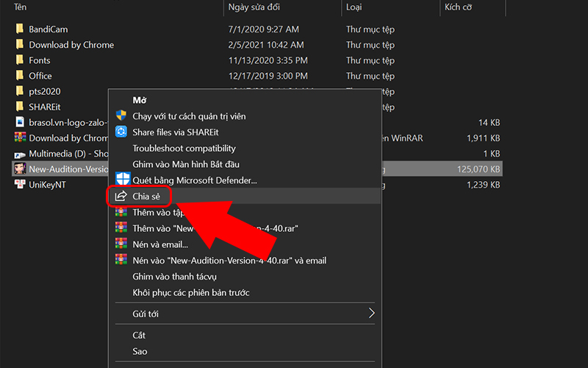Select Quét bằng Microsoft Defender
The height and width of the screenshot is (368, 588).
[195, 180]
